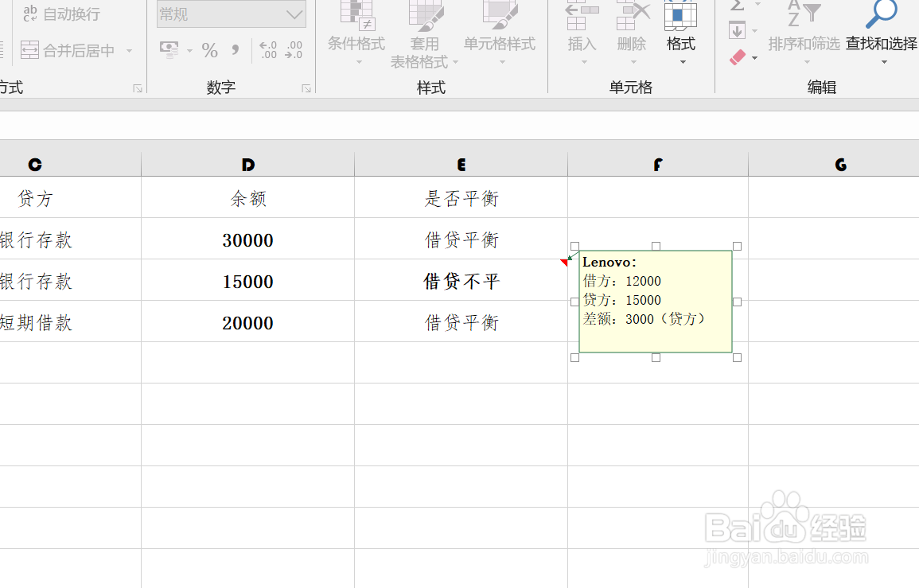Screen dimensions: 919x588
Task: Expand the Insert (插入) dropdown arrow
Action: tap(583, 62)
